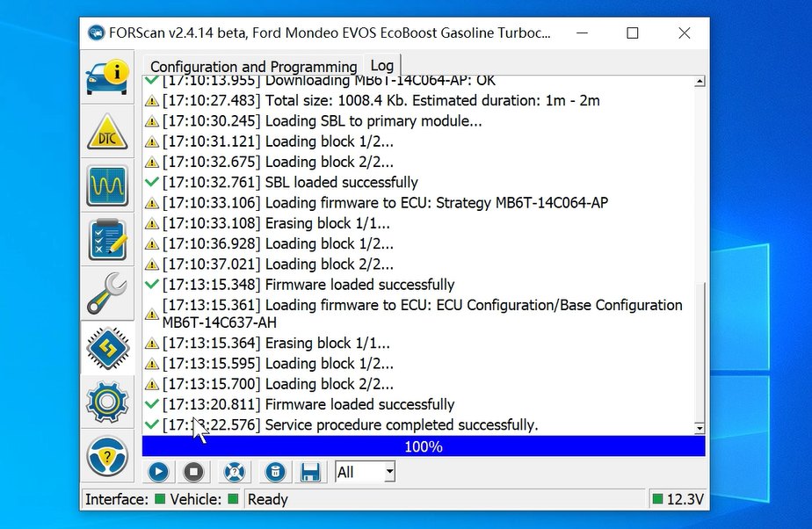Open the Service wrench section
The width and height of the screenshot is (812, 529).
(106, 294)
